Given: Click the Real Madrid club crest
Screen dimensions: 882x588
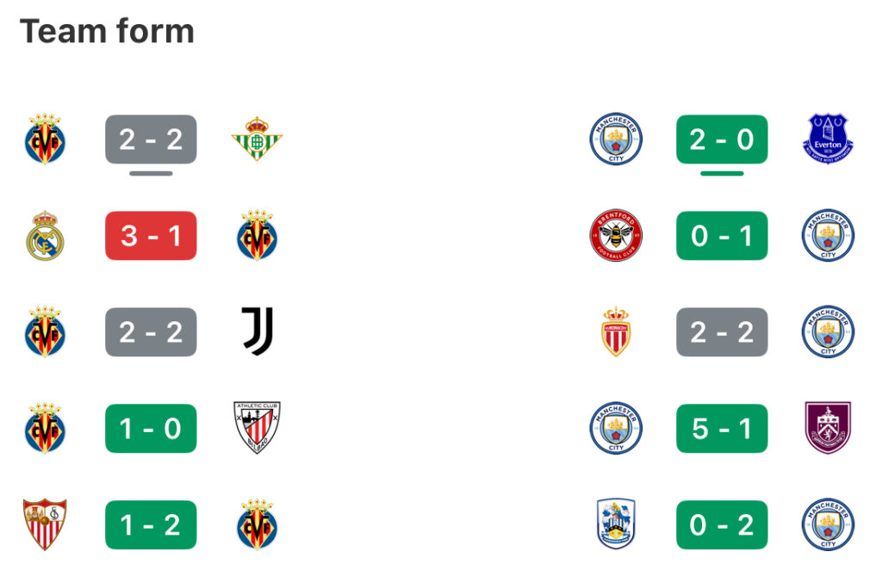Looking at the screenshot, I should click(x=45, y=235).
